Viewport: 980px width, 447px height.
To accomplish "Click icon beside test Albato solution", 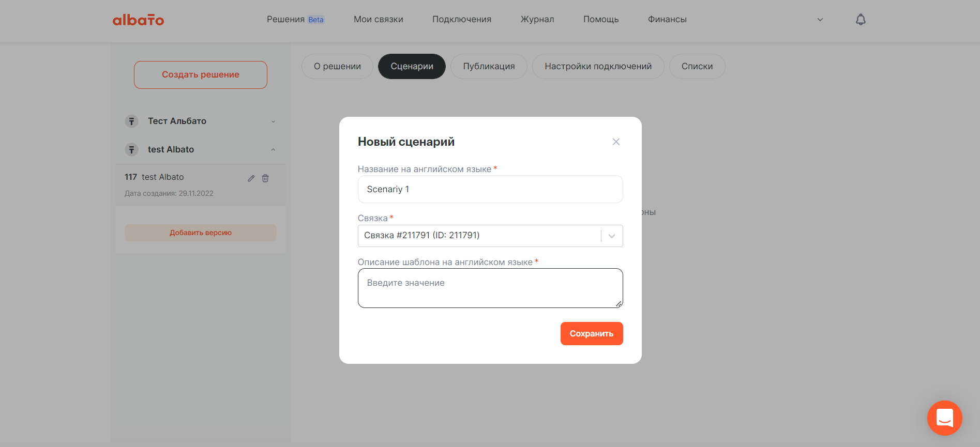I will click(x=132, y=149).
